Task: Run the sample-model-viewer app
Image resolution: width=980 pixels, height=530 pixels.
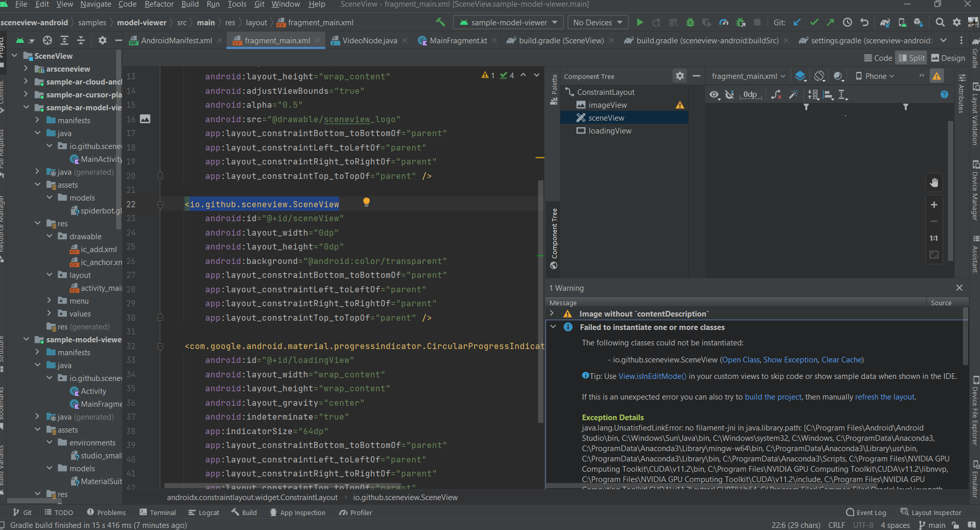Action: click(x=640, y=22)
